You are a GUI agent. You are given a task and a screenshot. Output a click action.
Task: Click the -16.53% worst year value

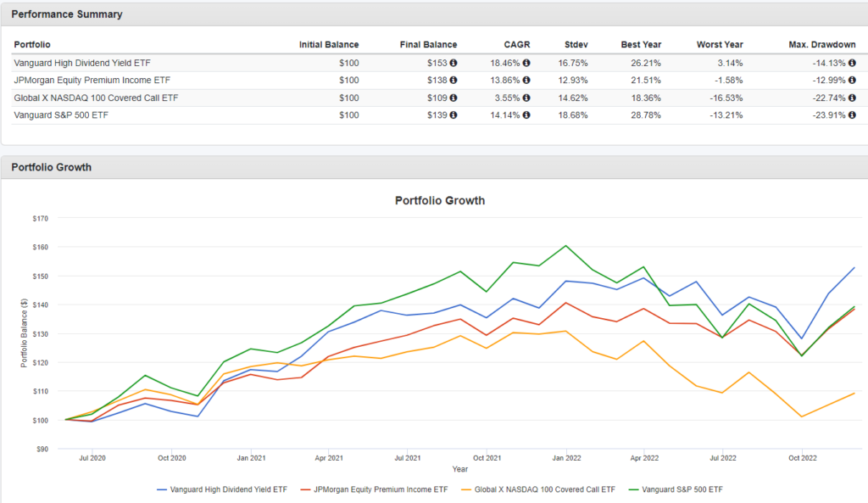pyautogui.click(x=726, y=98)
